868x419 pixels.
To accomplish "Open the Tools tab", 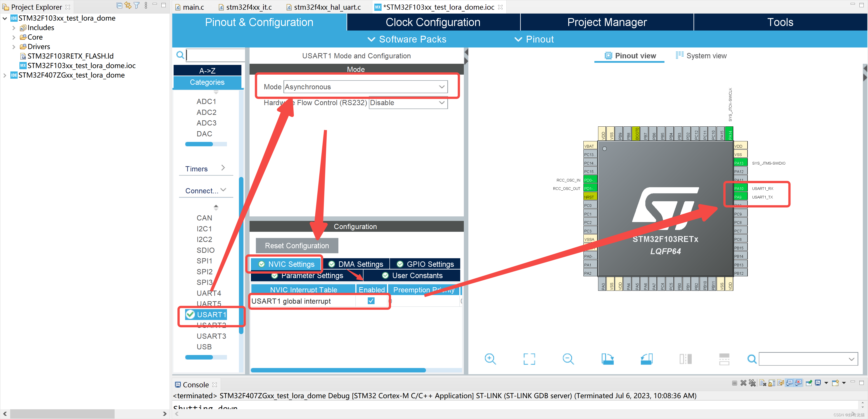I will (780, 22).
